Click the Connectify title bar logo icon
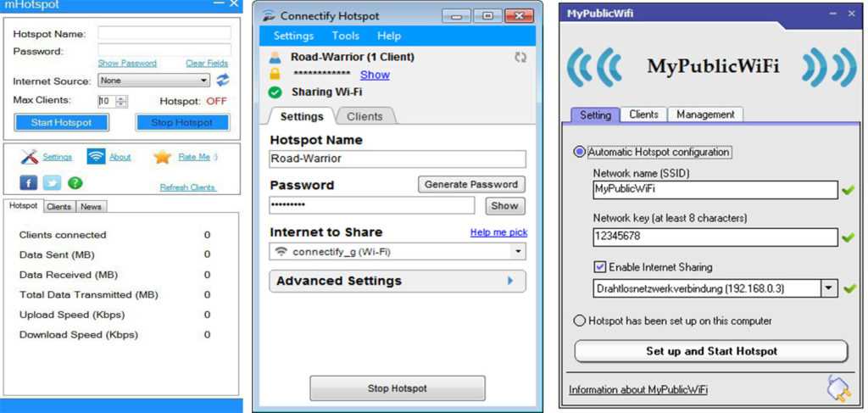Screen dimensions: 868x413 269,16
